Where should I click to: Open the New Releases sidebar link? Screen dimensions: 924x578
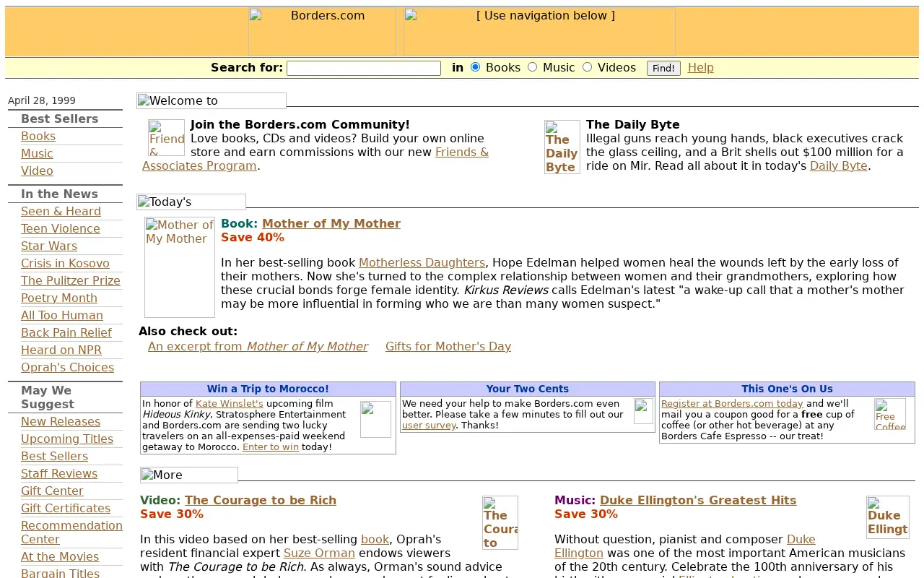point(61,421)
